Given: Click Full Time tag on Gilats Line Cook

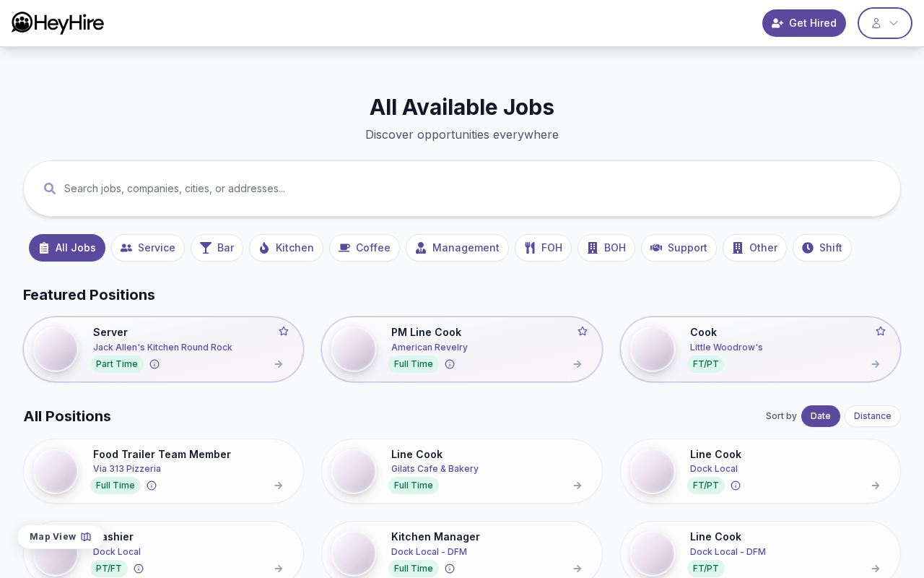Looking at the screenshot, I should click(x=414, y=486).
